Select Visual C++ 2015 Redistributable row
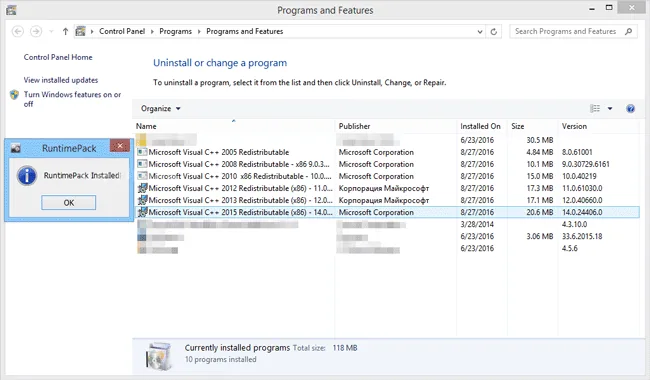650x380 pixels. [387, 212]
